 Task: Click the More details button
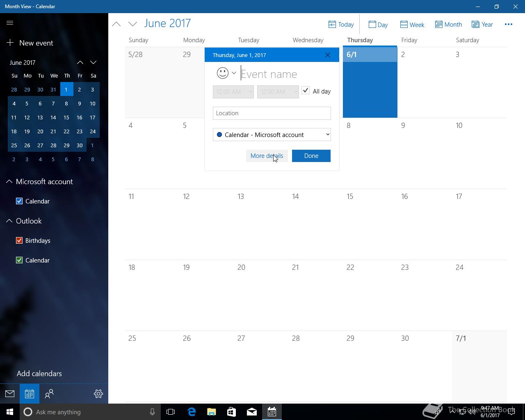(x=267, y=156)
